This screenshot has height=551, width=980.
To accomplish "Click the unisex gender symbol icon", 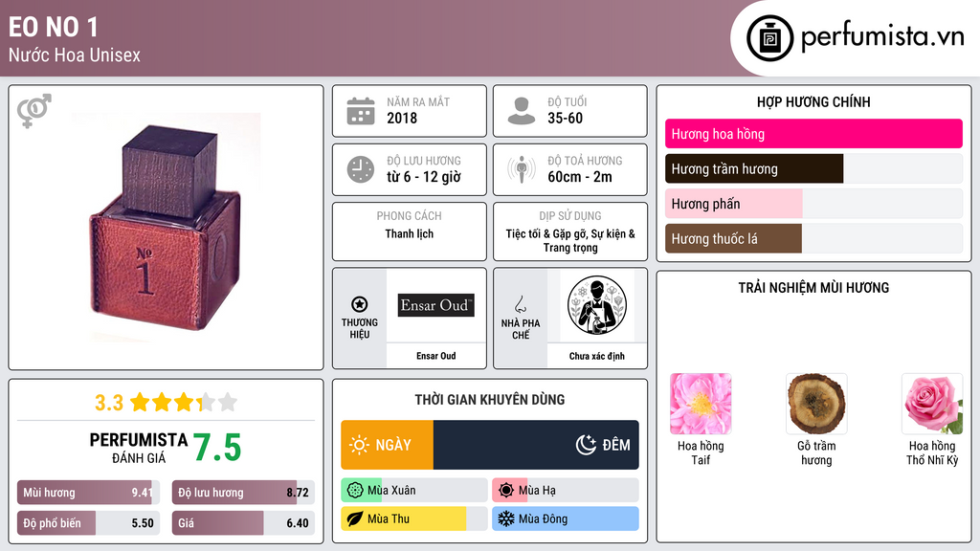I will 34,111.
